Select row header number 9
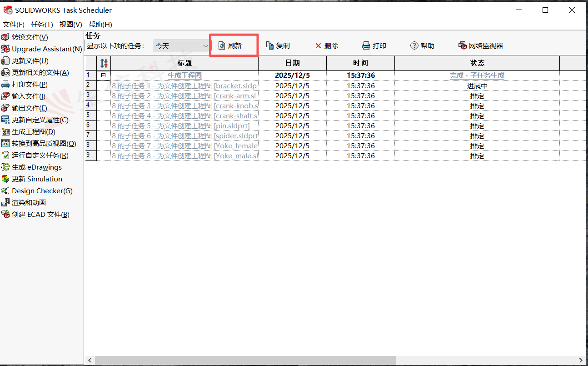The height and width of the screenshot is (366, 588). (91, 156)
